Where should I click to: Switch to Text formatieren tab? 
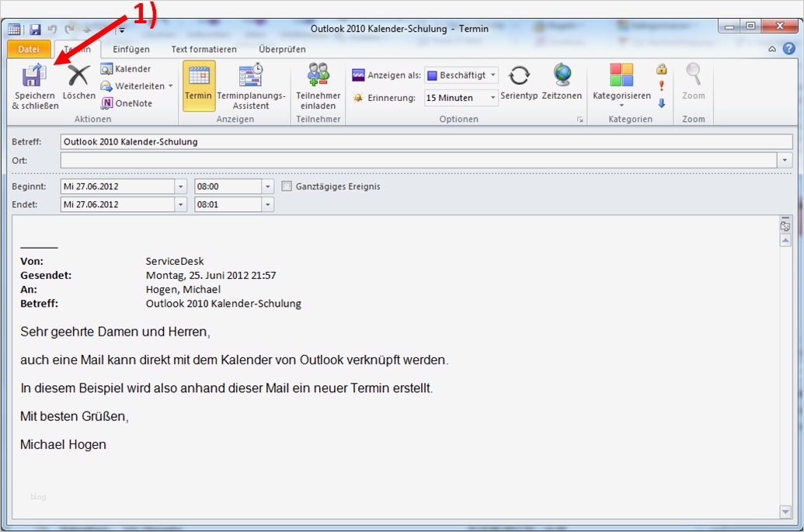(x=204, y=49)
